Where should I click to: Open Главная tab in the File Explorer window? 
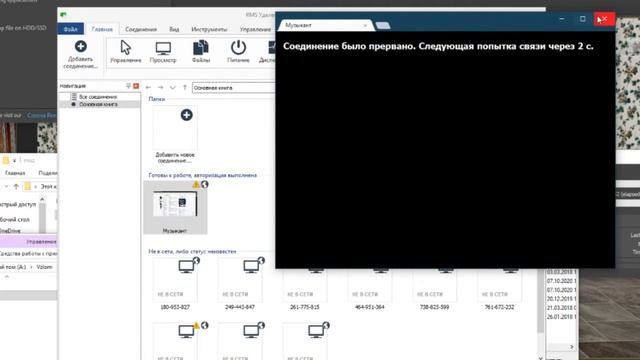15,173
